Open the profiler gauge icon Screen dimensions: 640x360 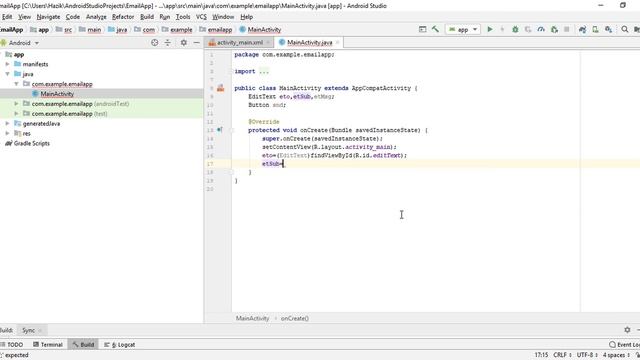541,29
